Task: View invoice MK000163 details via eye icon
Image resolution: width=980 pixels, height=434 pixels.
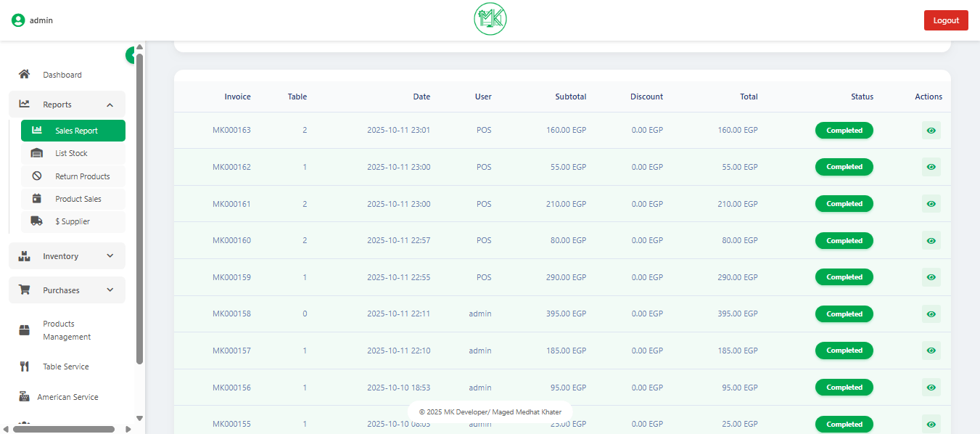Action: pyautogui.click(x=931, y=131)
